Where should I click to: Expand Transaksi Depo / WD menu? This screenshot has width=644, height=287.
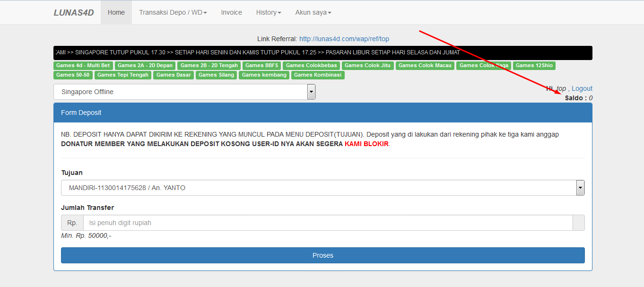[x=173, y=13]
